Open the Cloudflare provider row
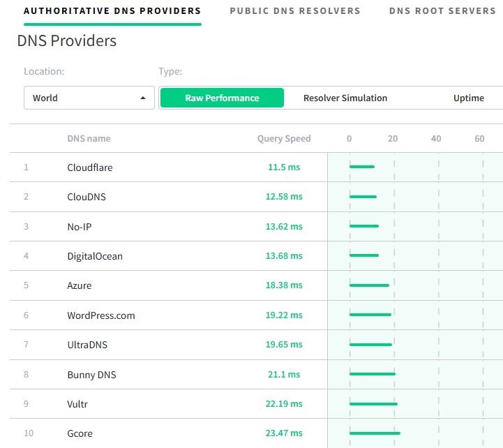503x448 pixels. (256, 167)
